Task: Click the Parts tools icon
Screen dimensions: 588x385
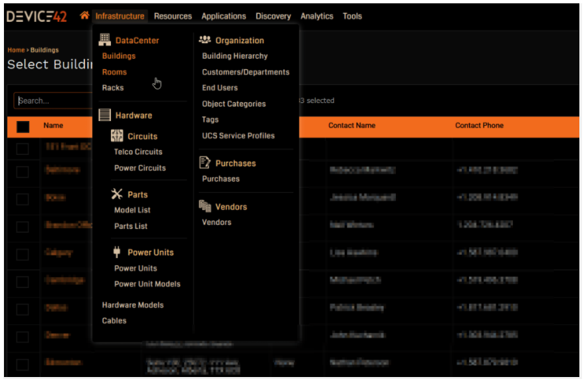Action: coord(117,194)
